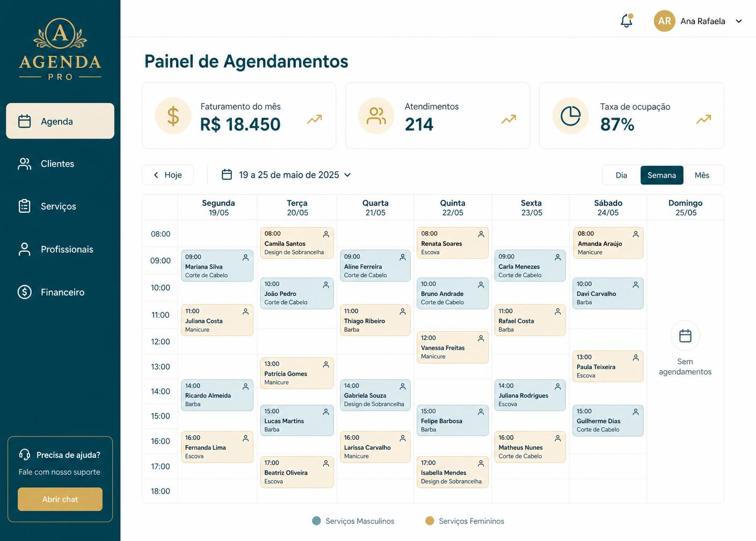This screenshot has width=756, height=541.
Task: Click the occupancy pie chart icon
Action: point(570,115)
